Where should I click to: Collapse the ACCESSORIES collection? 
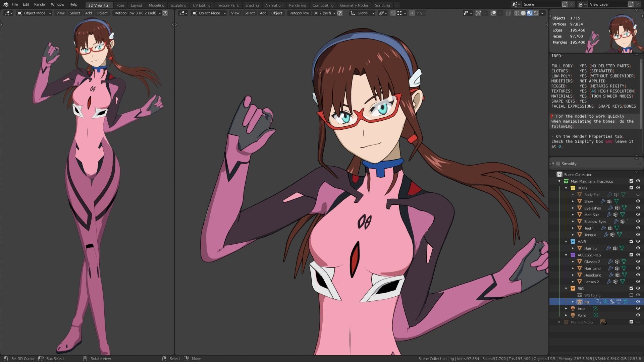coord(566,255)
